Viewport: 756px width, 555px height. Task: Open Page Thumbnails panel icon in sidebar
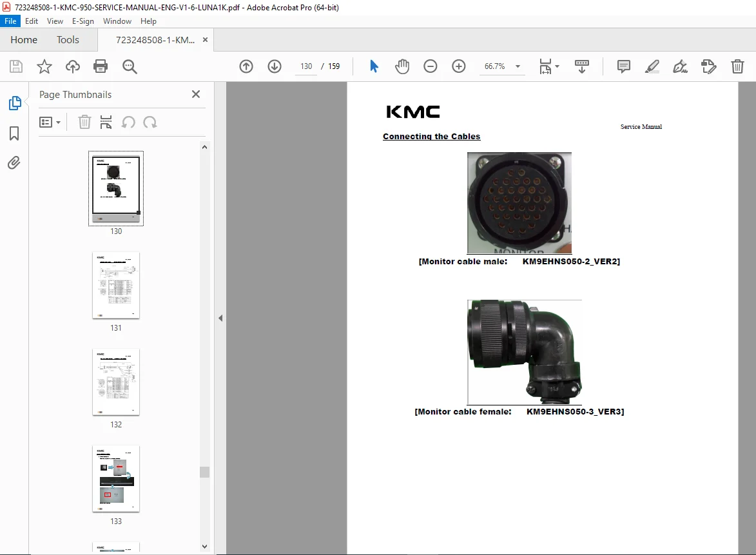(x=14, y=103)
